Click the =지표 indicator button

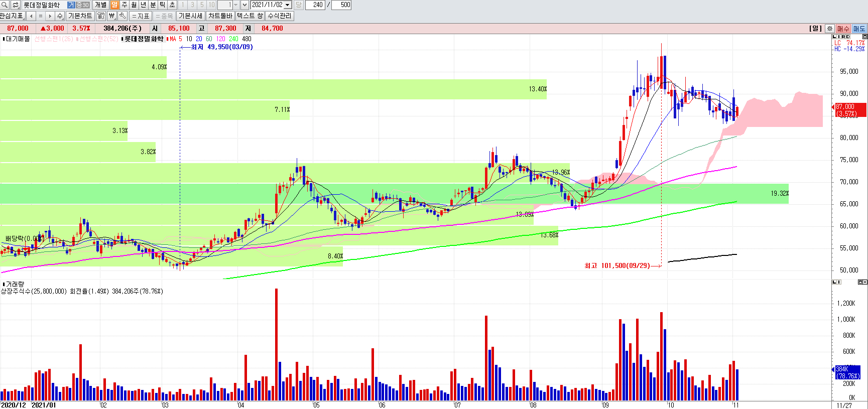click(141, 16)
